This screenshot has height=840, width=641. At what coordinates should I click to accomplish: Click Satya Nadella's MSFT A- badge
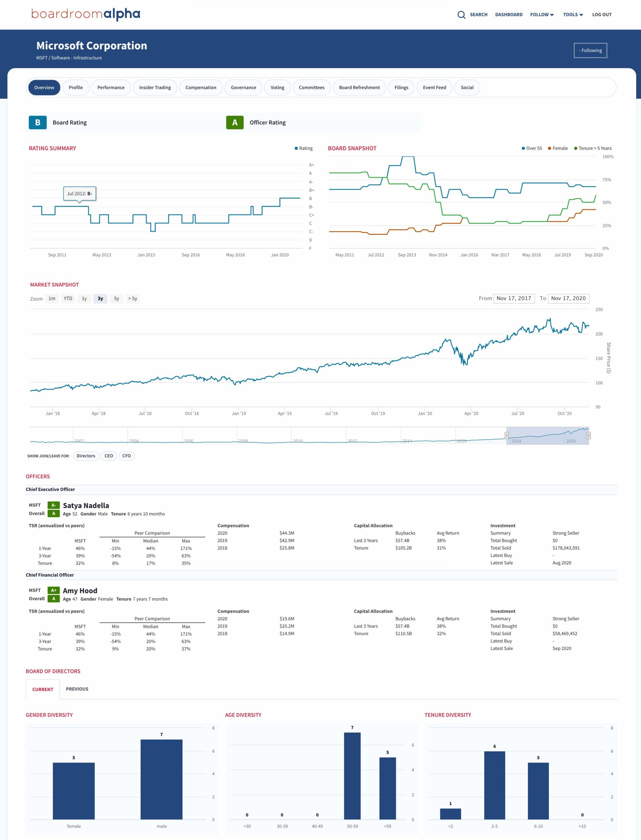click(53, 505)
